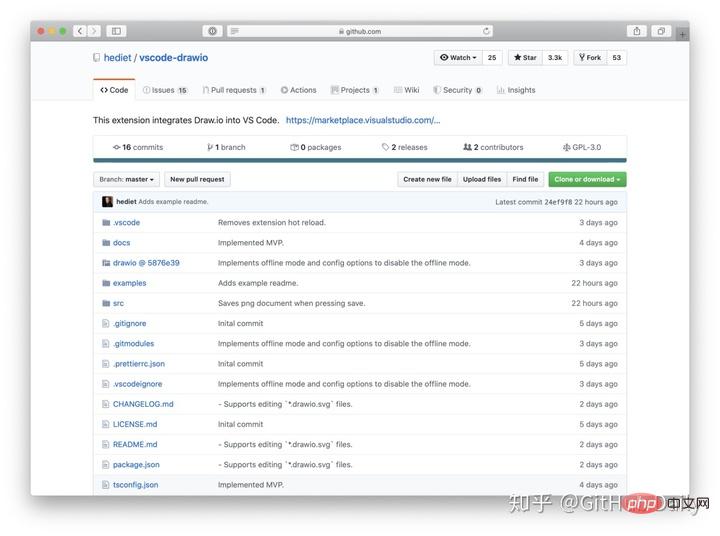Click the github.com address field
This screenshot has height=536, width=720.
tap(360, 31)
